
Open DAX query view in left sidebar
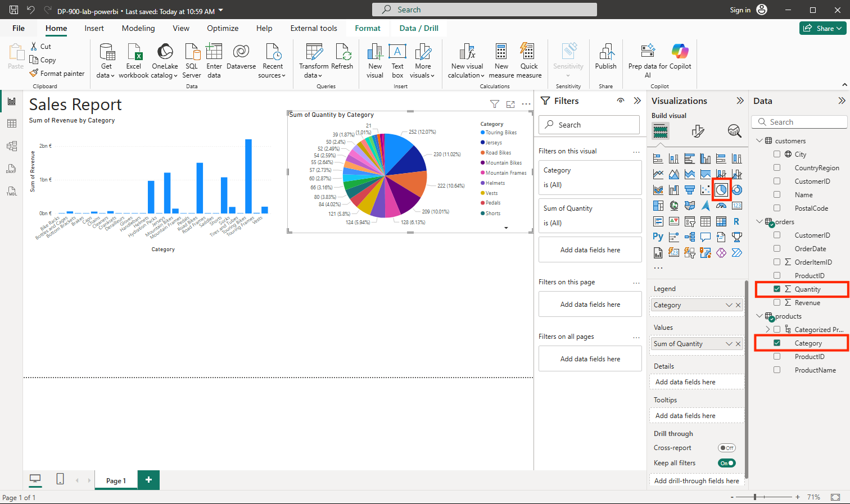(12, 169)
